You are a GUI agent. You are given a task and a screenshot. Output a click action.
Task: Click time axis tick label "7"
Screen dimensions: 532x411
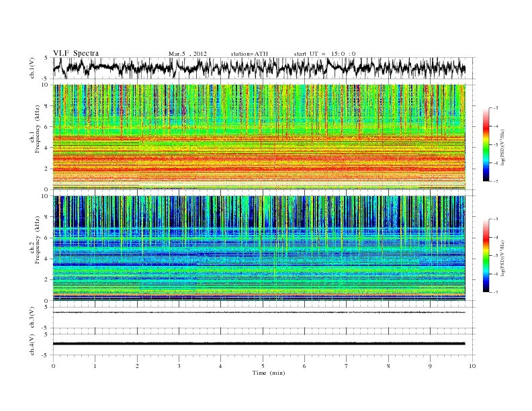click(347, 366)
